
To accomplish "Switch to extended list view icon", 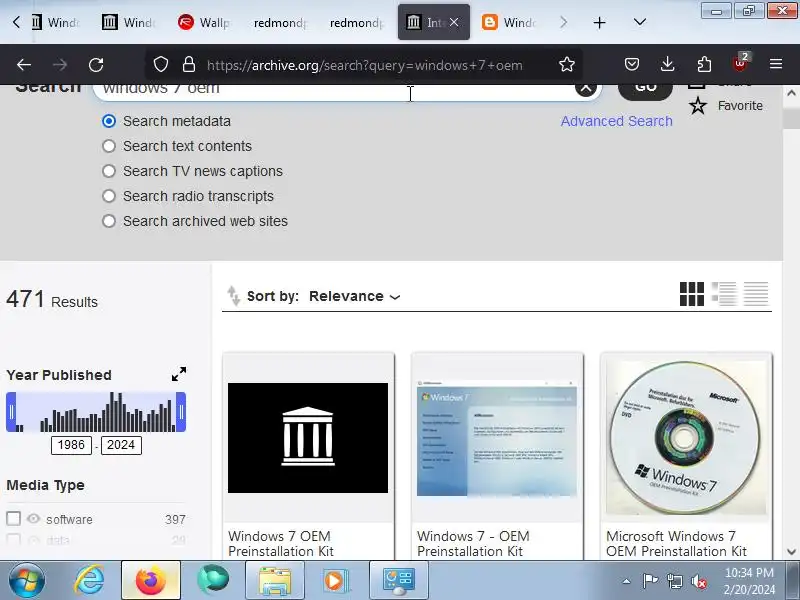I will coord(724,294).
